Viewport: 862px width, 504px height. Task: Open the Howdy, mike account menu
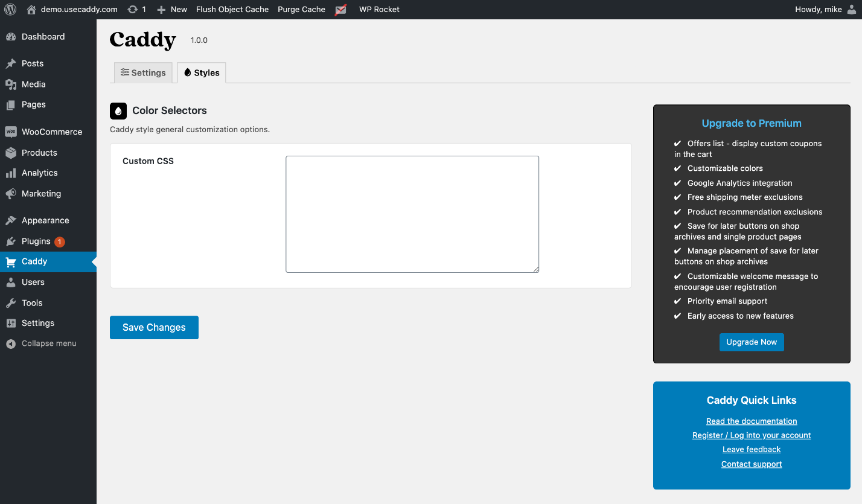(826, 10)
